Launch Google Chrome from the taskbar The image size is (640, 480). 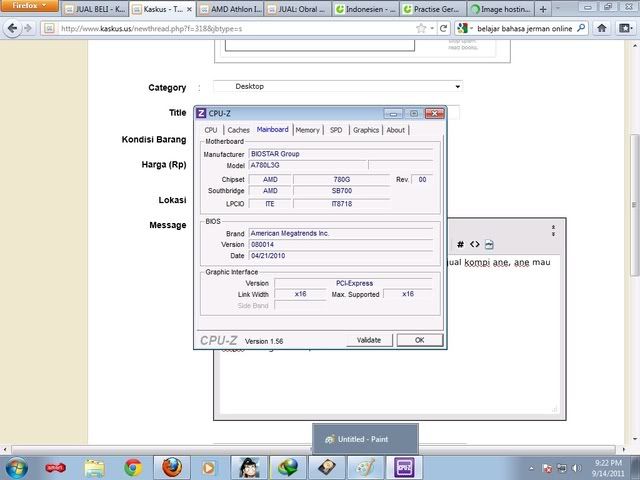click(x=133, y=468)
